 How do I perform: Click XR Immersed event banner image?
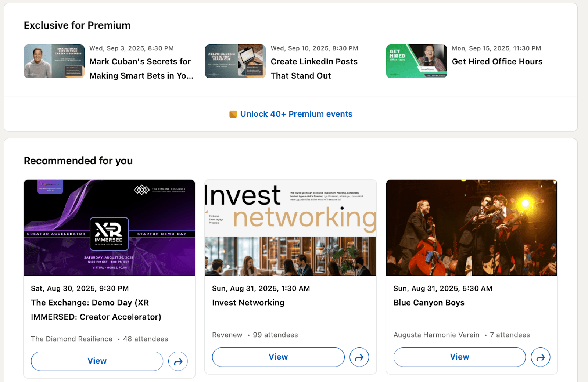pyautogui.click(x=110, y=228)
